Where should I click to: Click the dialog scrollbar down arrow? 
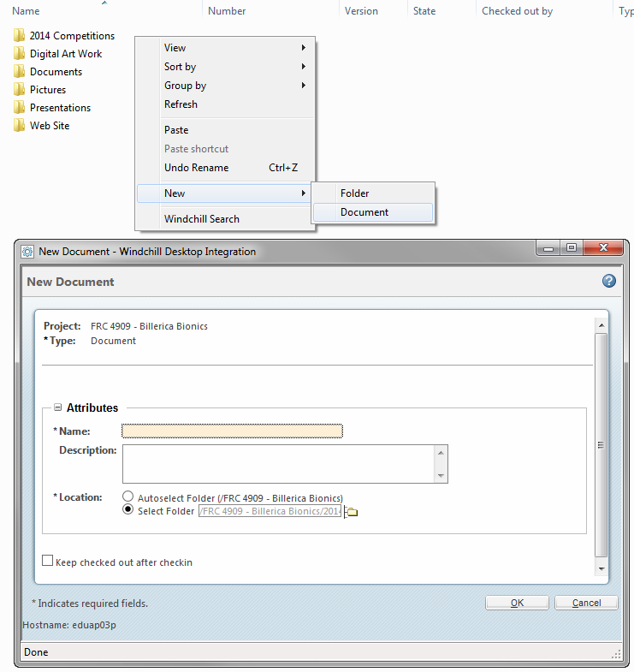tap(601, 568)
